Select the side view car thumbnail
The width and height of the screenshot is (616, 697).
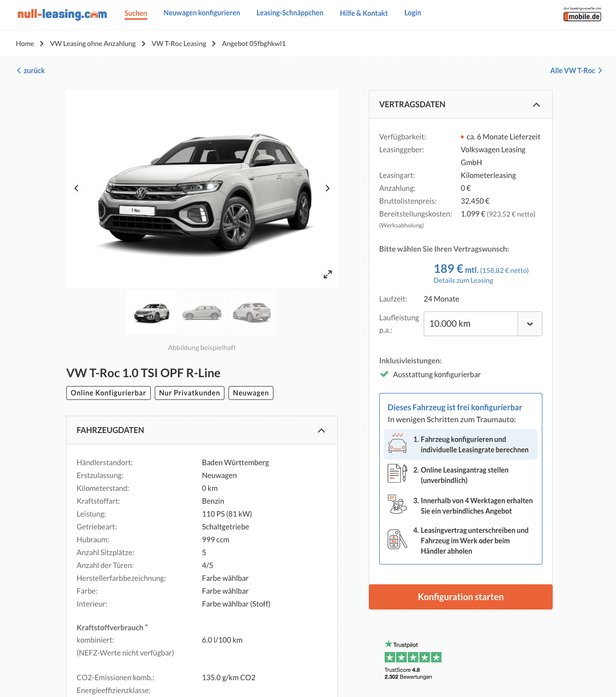[202, 312]
